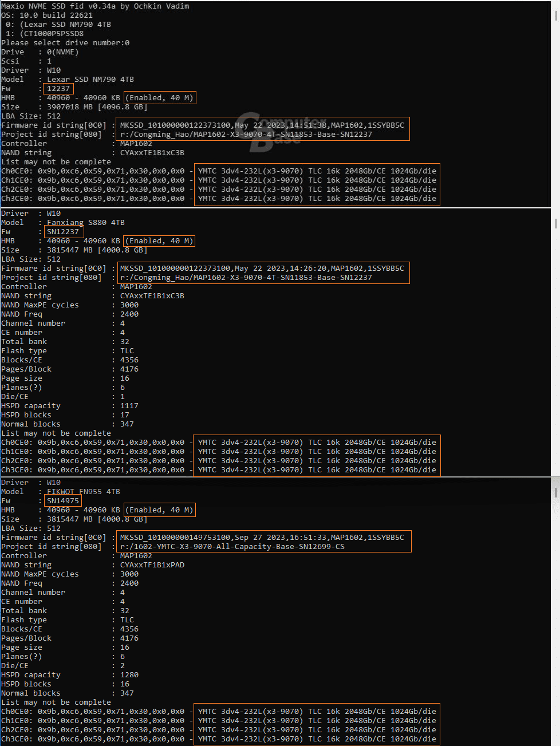The height and width of the screenshot is (746, 560).
Task: Click project id 'r:/1602-YMTC-X3-9070-All-Capacity-Base-SN12699-CS'
Action: (x=232, y=547)
